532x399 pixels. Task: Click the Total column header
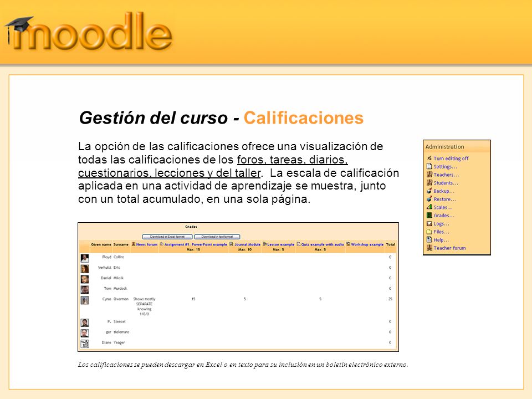(391, 244)
